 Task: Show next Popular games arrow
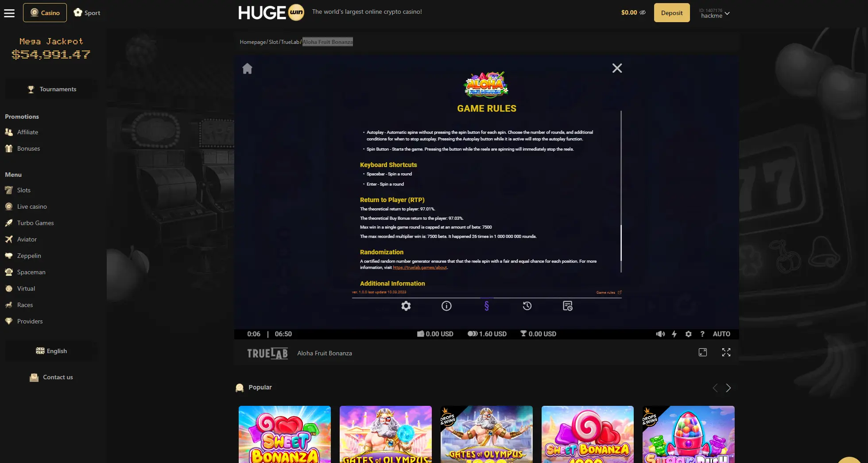(x=728, y=388)
